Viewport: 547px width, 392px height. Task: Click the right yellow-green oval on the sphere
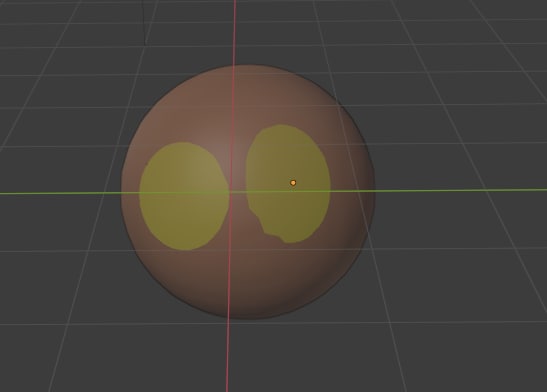tap(288, 183)
